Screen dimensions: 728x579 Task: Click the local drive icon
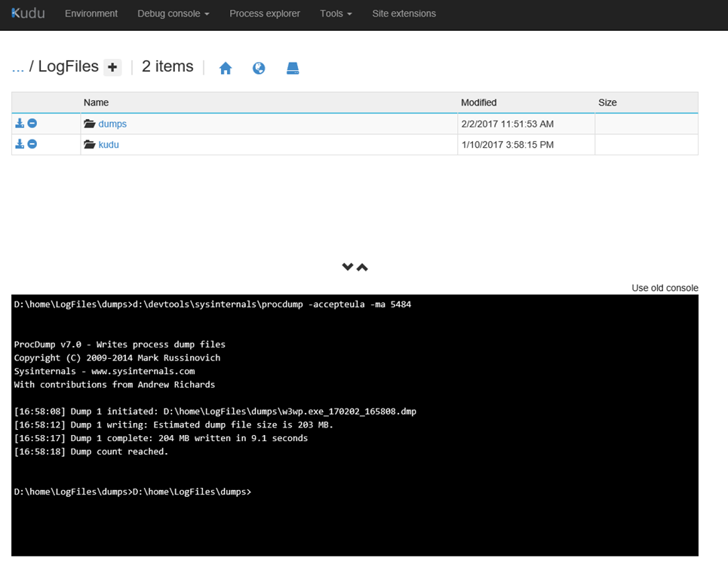coord(293,68)
